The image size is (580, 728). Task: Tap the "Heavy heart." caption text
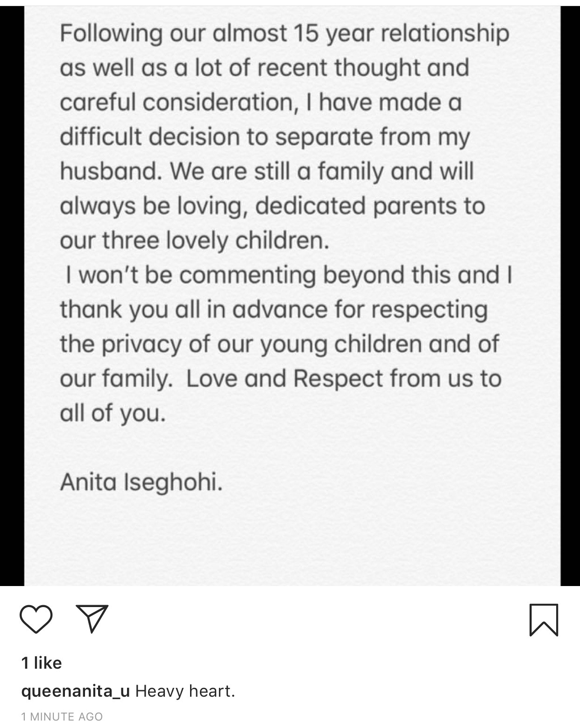[x=185, y=691]
